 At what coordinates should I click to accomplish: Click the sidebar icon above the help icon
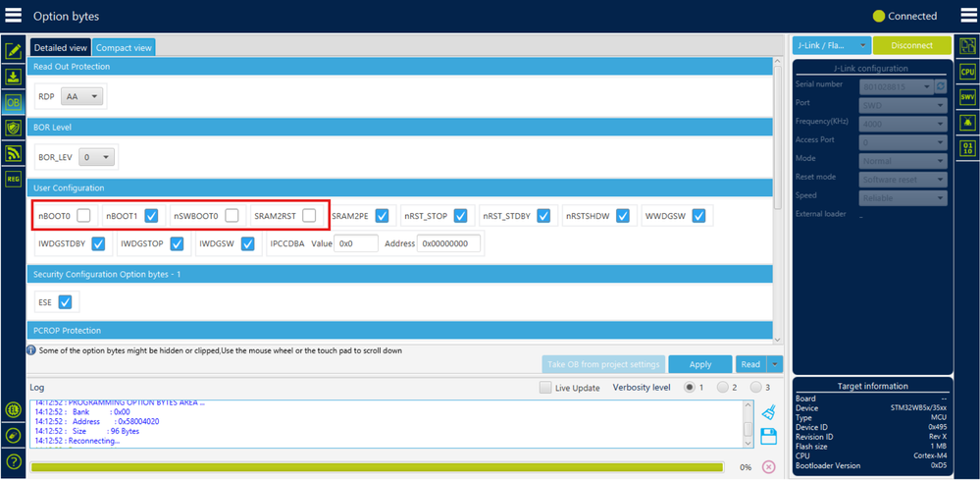tap(13, 436)
